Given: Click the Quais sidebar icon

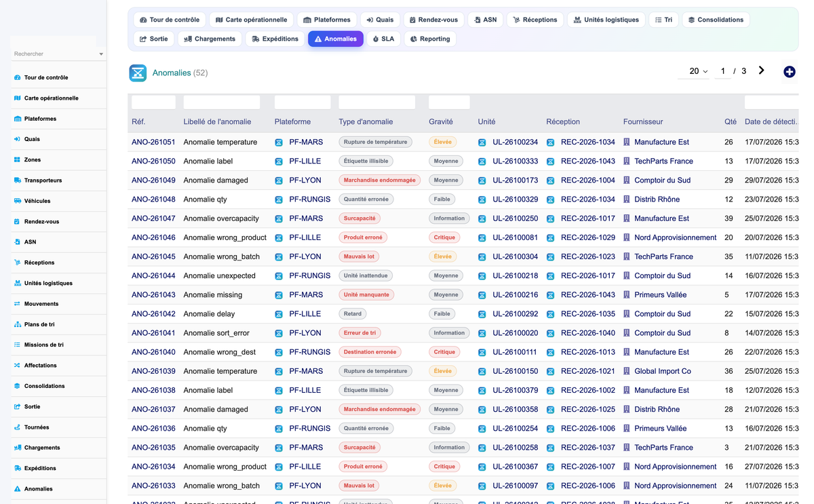Looking at the screenshot, I should pyautogui.click(x=17, y=139).
